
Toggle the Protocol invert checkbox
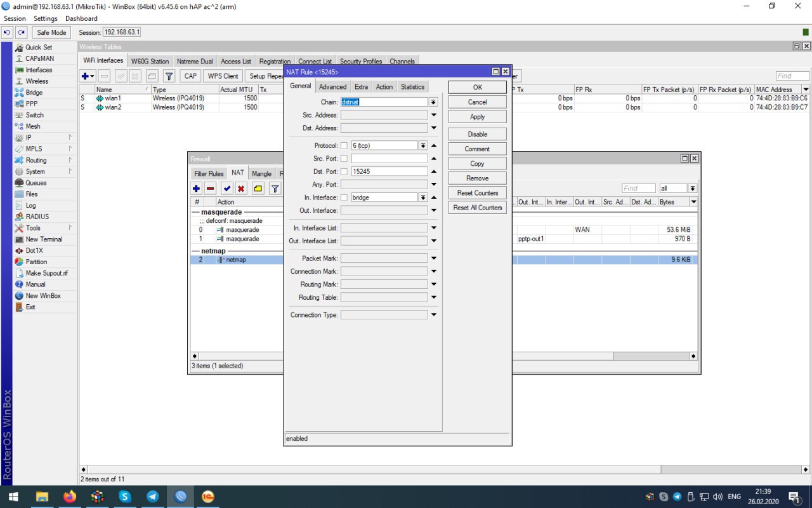344,145
